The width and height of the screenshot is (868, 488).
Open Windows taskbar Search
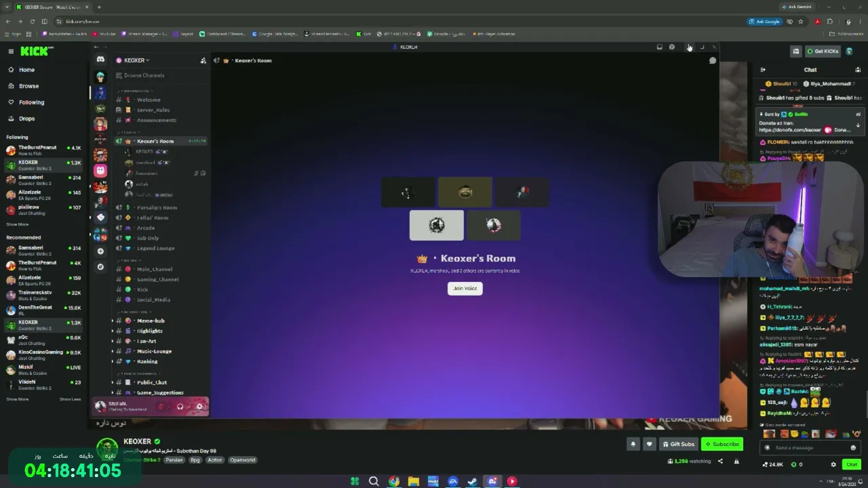[374, 481]
